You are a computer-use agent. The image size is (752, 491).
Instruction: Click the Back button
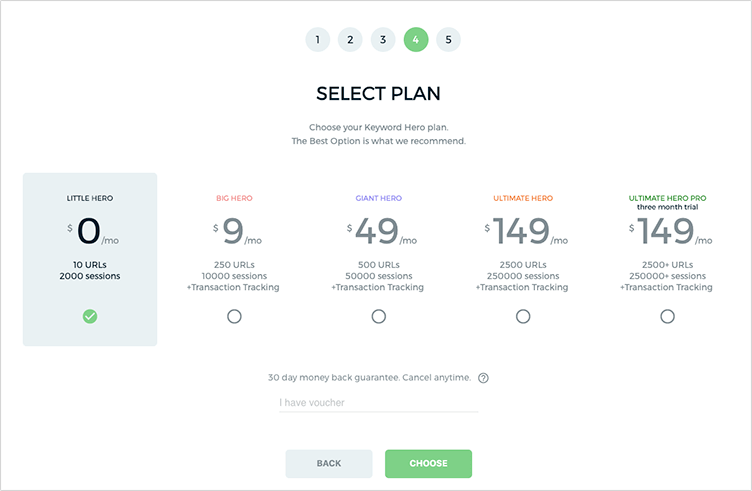coord(329,464)
